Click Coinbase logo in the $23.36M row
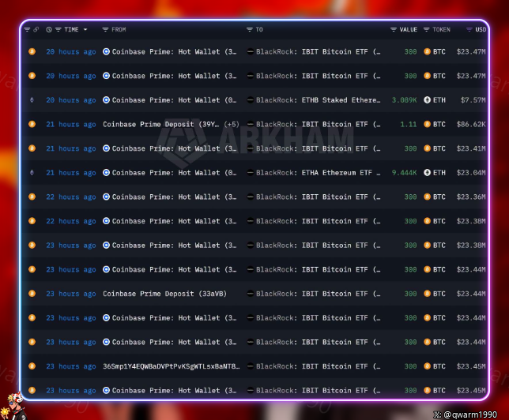509x420 pixels. click(106, 197)
